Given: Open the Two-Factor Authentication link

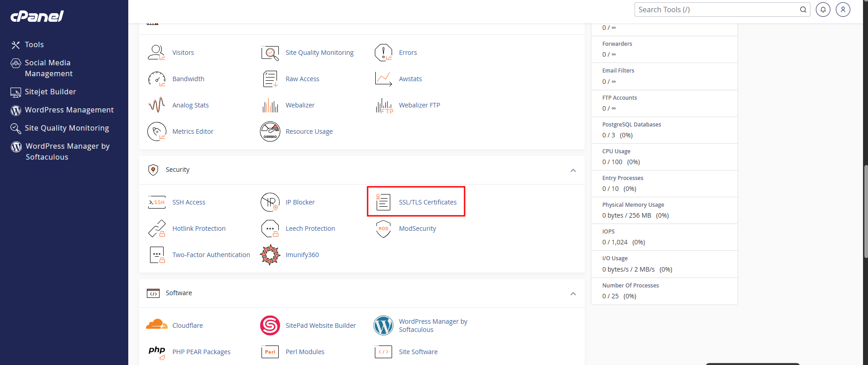Looking at the screenshot, I should point(211,255).
